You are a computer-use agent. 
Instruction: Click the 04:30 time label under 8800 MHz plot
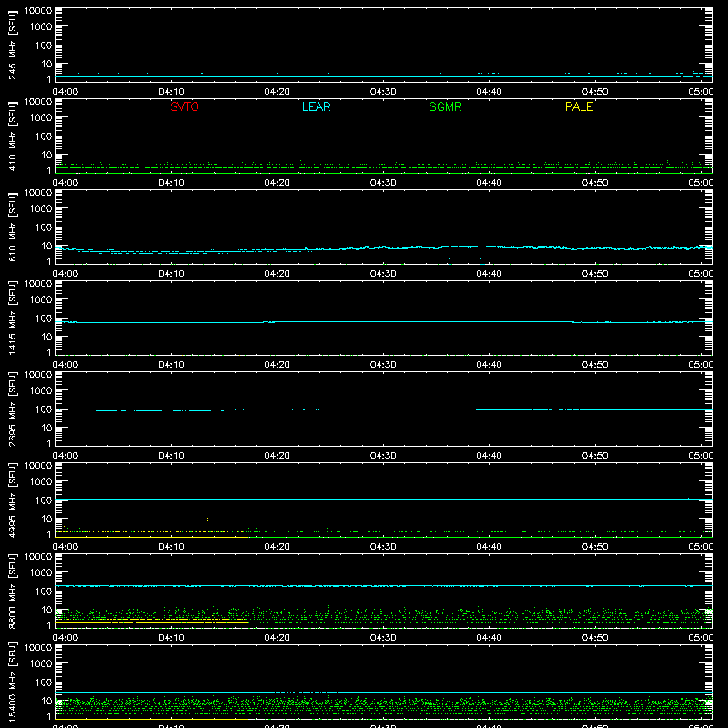(x=383, y=638)
